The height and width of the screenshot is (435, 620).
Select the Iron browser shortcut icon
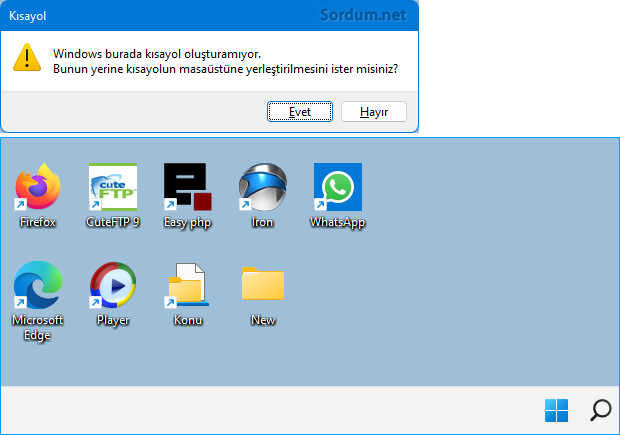click(263, 187)
